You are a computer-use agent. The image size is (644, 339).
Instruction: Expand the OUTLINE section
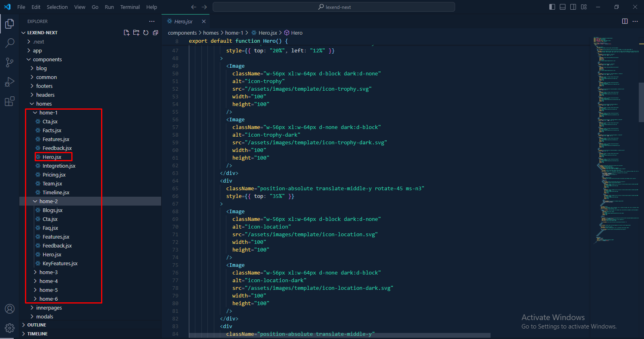point(37,325)
